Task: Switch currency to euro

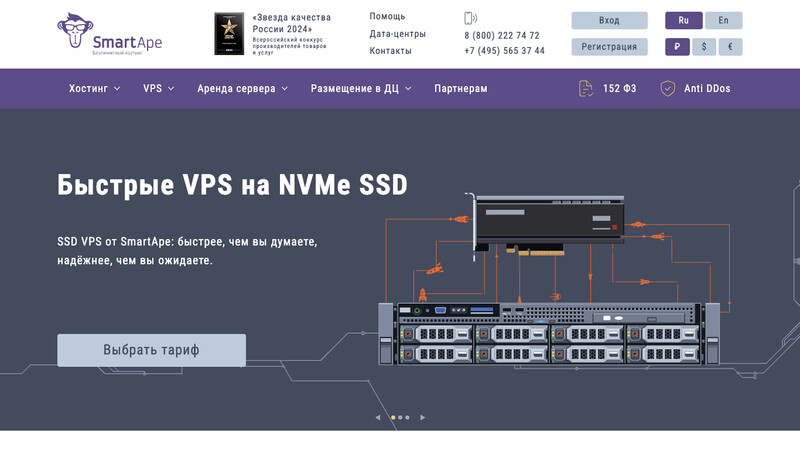Action: point(730,47)
